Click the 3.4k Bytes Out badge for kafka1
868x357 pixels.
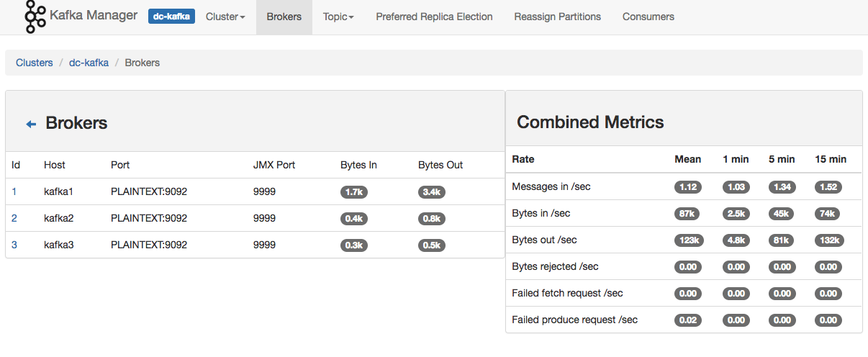click(432, 192)
